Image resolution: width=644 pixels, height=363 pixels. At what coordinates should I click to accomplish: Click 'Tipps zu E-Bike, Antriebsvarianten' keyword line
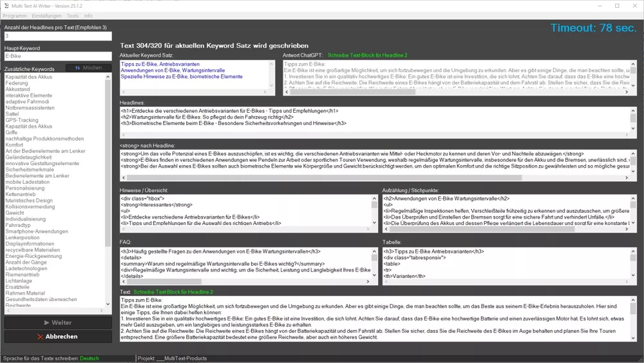click(x=160, y=64)
